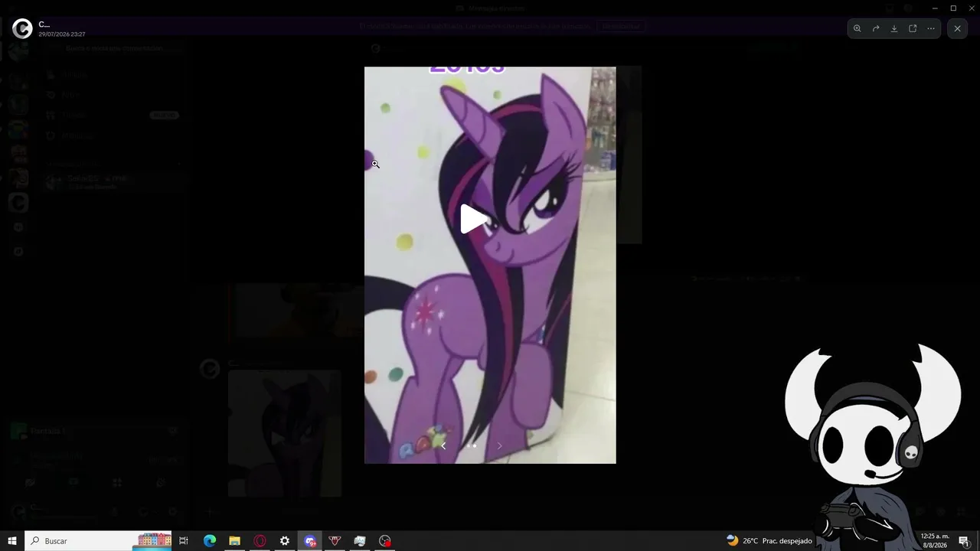Image resolution: width=980 pixels, height=551 pixels.
Task: Forward the media with the arrow icon
Action: click(x=876, y=28)
